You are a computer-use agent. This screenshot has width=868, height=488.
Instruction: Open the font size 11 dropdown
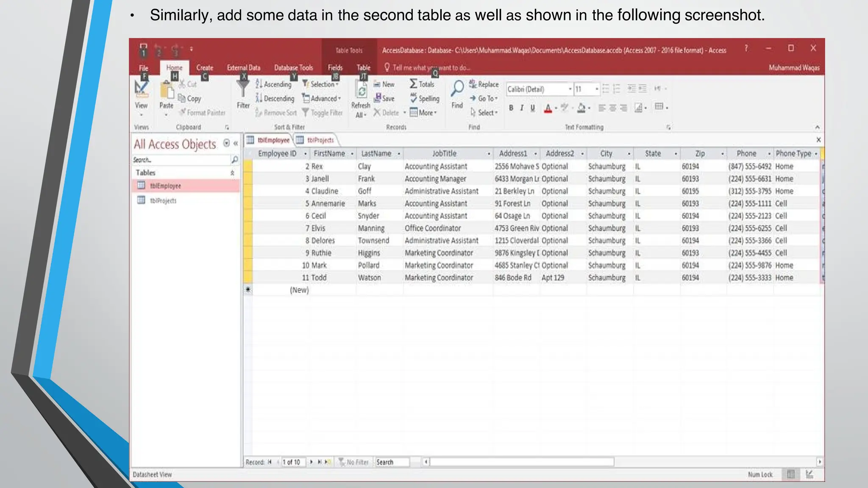597,89
